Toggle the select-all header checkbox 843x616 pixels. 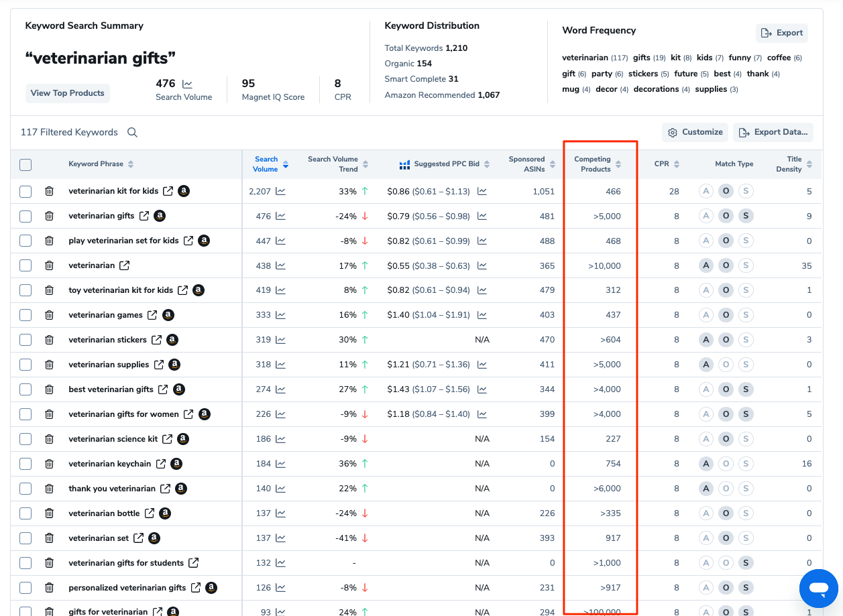(25, 165)
